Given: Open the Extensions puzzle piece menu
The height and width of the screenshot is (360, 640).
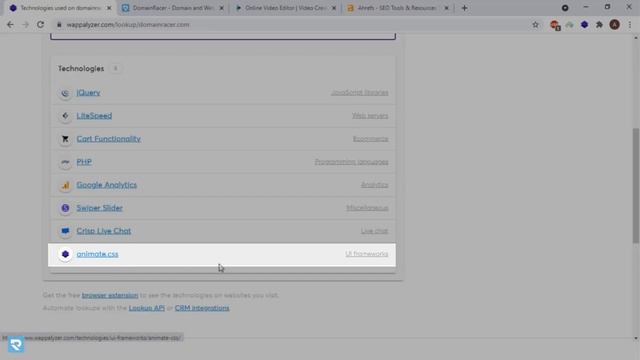Looking at the screenshot, I should tap(599, 25).
